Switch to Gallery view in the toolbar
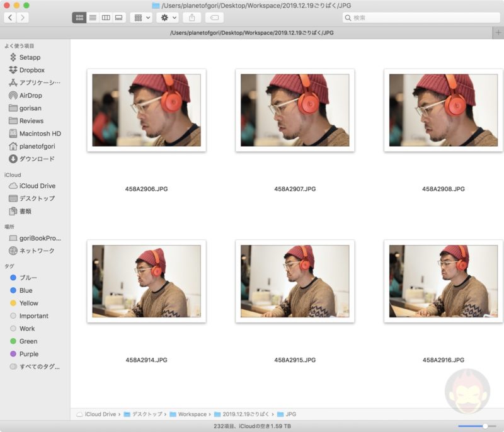This screenshot has height=432, width=504. tap(118, 17)
